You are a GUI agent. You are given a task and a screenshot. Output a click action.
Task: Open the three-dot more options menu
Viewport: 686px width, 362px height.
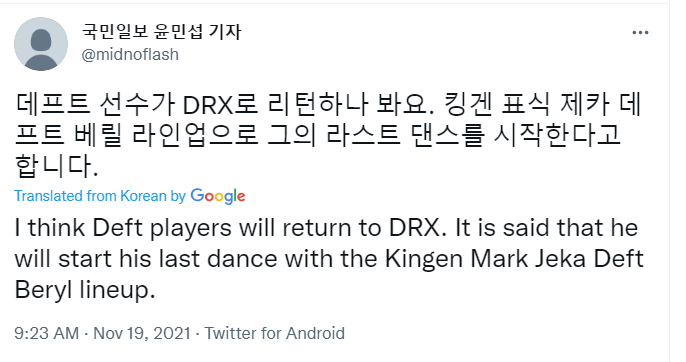point(640,33)
